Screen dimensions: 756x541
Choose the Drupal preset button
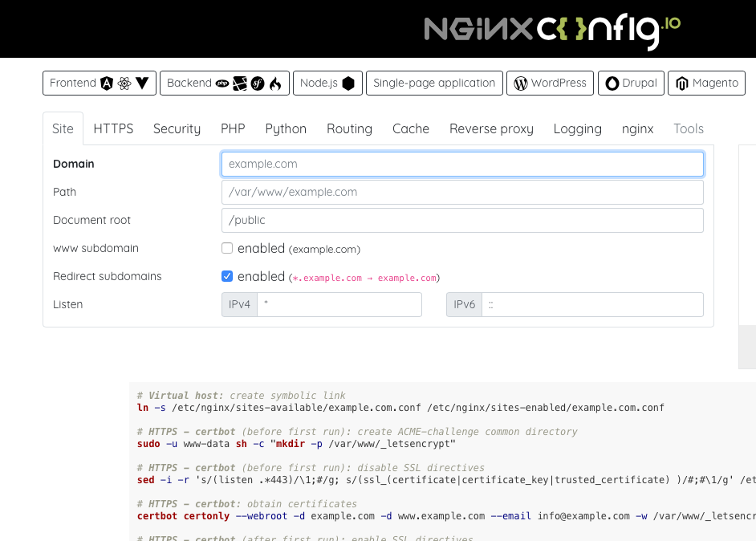[631, 83]
